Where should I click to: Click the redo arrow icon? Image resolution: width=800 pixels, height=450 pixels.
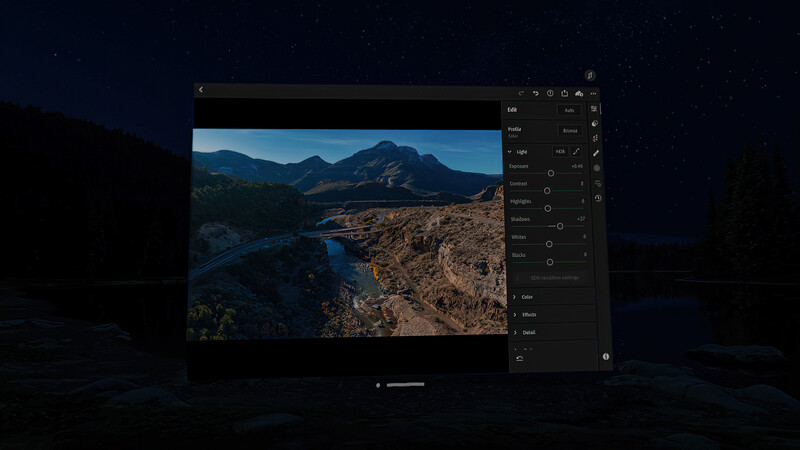click(521, 93)
